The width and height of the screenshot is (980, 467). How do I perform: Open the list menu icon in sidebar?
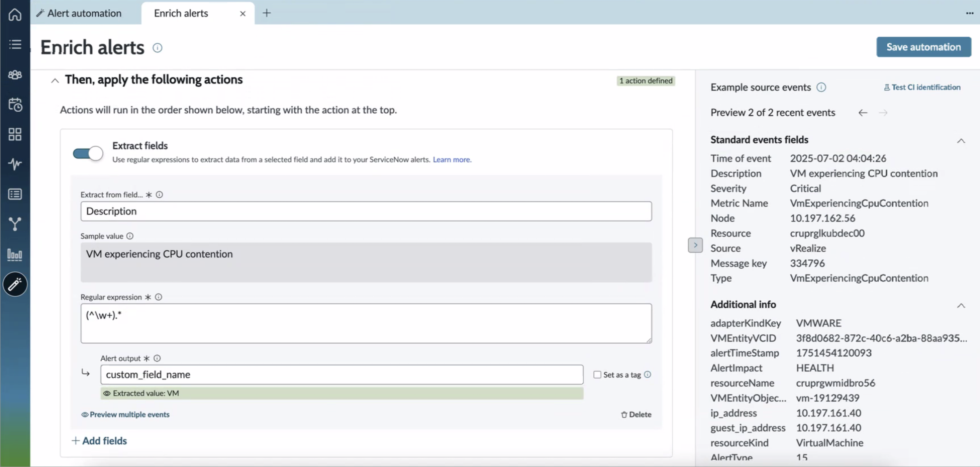15,45
